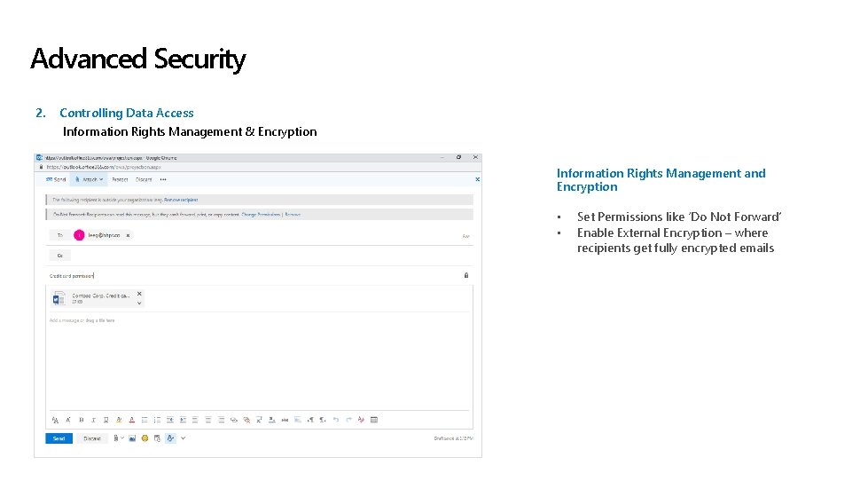
Task: Insert a bulleted list
Action: coord(145,420)
